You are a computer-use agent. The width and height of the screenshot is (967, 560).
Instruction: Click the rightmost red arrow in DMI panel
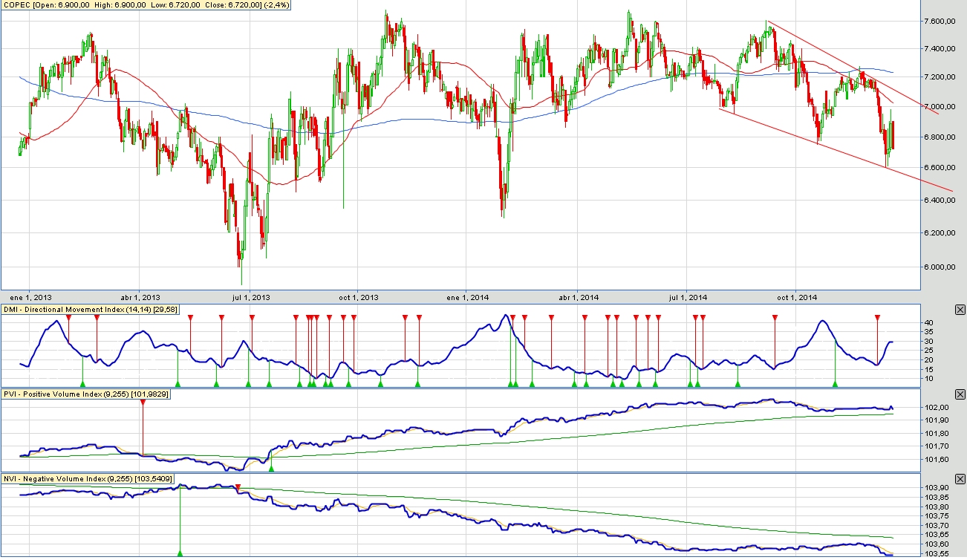(877, 318)
